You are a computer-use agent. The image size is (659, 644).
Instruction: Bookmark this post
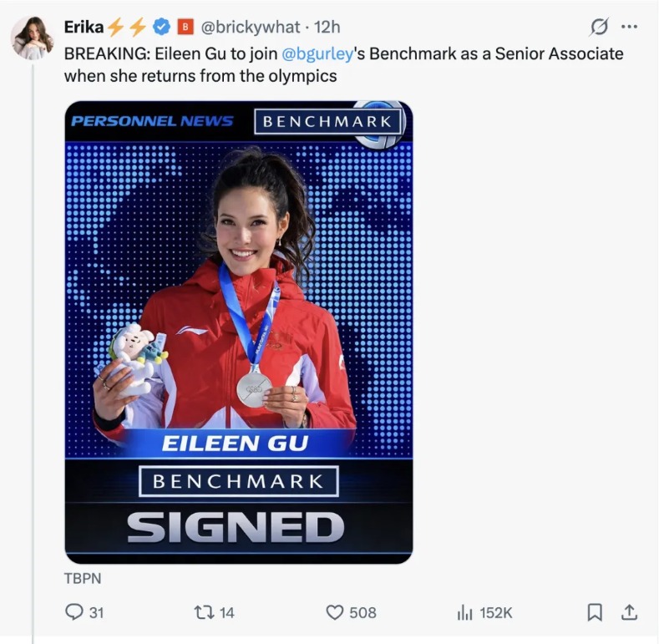pos(595,612)
